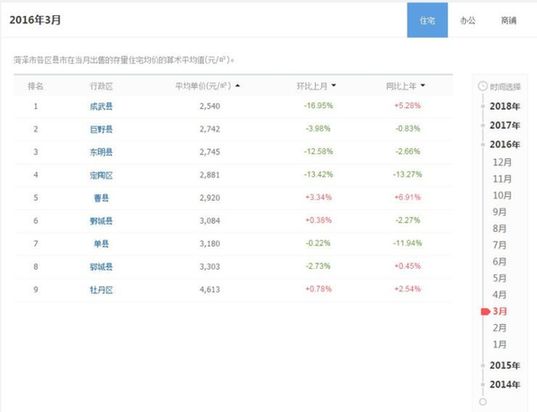Click the +0.78% month-over-month value
537x412 pixels.
pyautogui.click(x=318, y=289)
